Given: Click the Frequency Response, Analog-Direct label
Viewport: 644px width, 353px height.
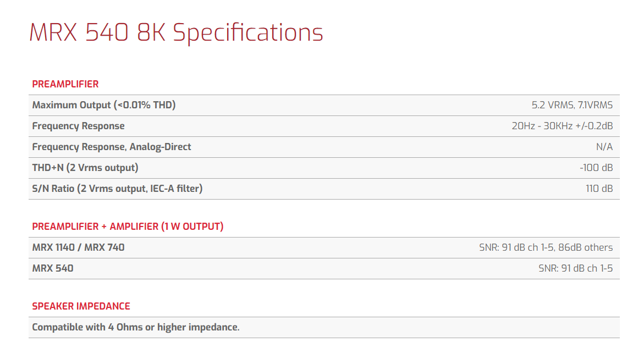Looking at the screenshot, I should point(112,147).
